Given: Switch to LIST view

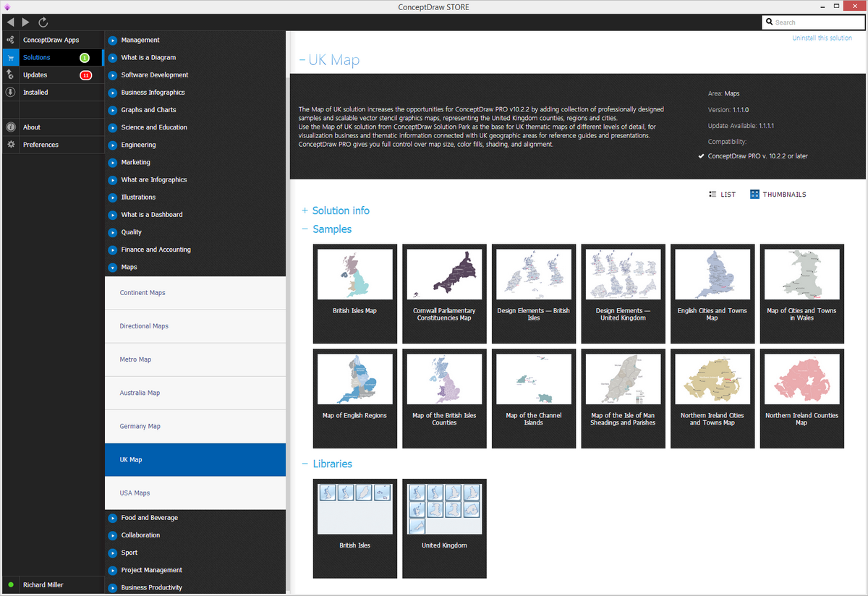Looking at the screenshot, I should click(722, 195).
